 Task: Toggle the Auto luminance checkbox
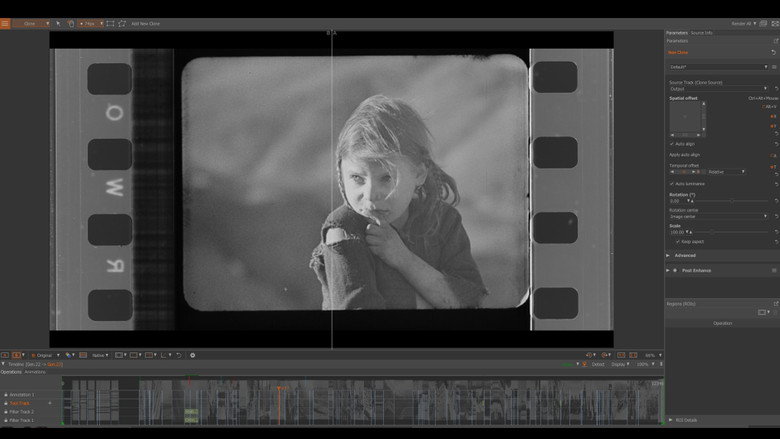[672, 183]
